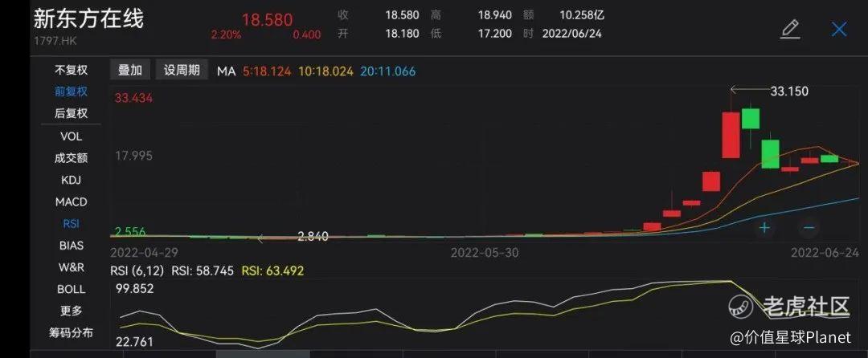Click the MA 5:18.124 value
This screenshot has width=868, height=358.
(x=267, y=71)
